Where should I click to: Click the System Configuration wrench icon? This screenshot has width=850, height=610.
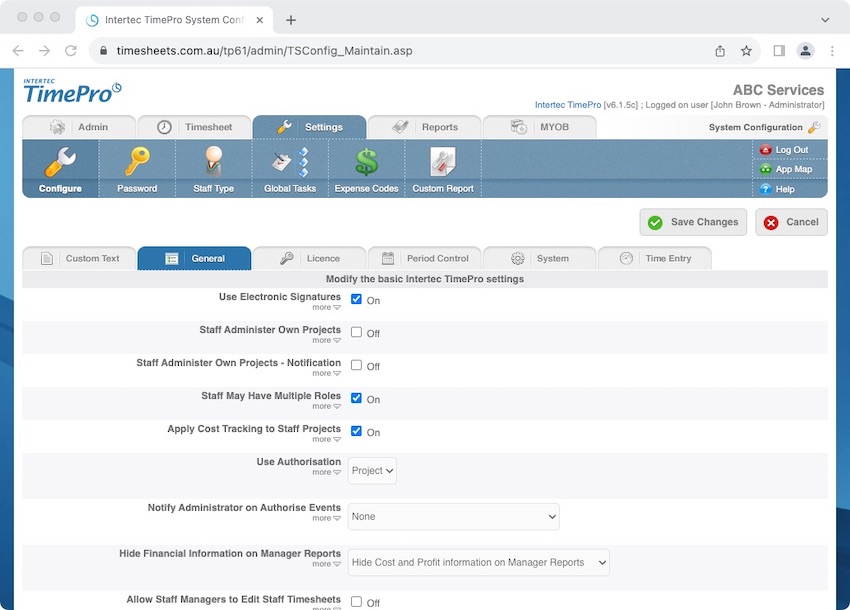tap(814, 127)
